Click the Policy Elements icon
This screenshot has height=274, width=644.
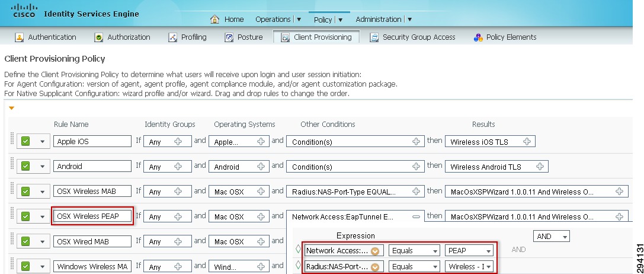(x=478, y=37)
